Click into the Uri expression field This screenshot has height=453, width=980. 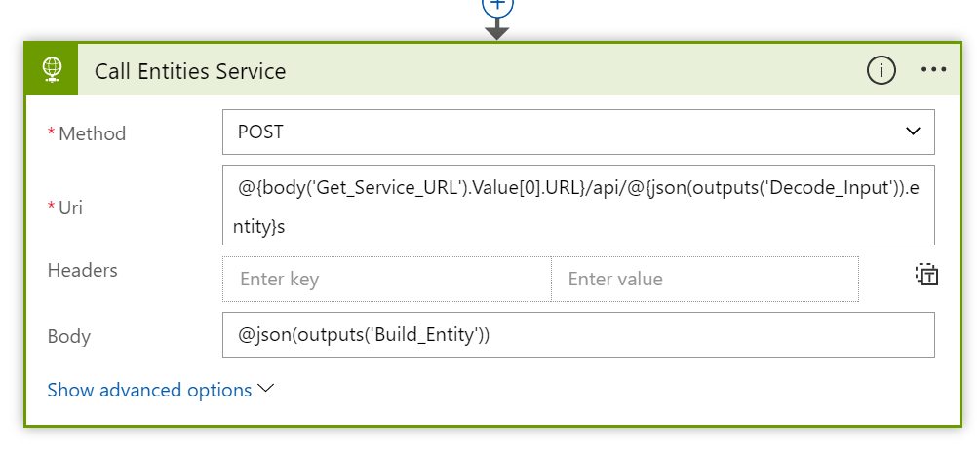click(578, 207)
